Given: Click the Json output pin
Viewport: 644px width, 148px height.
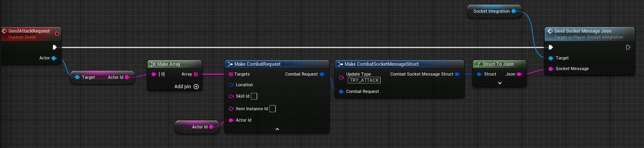Looking at the screenshot, I should (x=519, y=74).
